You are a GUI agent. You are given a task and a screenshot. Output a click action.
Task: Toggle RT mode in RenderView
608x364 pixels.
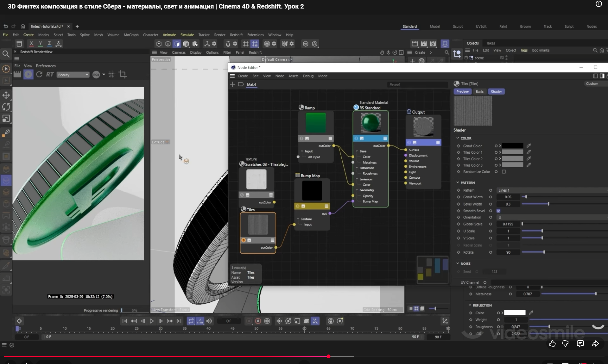pyautogui.click(x=50, y=74)
